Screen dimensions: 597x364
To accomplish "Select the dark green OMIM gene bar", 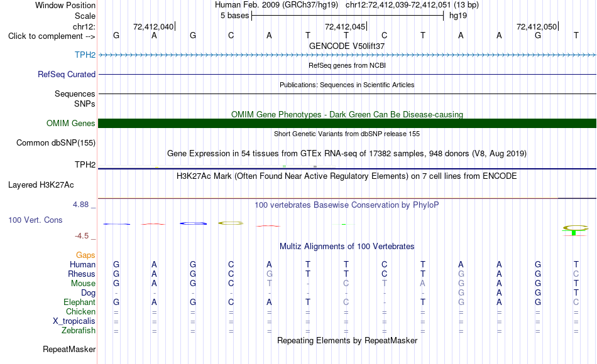I will coord(347,123).
